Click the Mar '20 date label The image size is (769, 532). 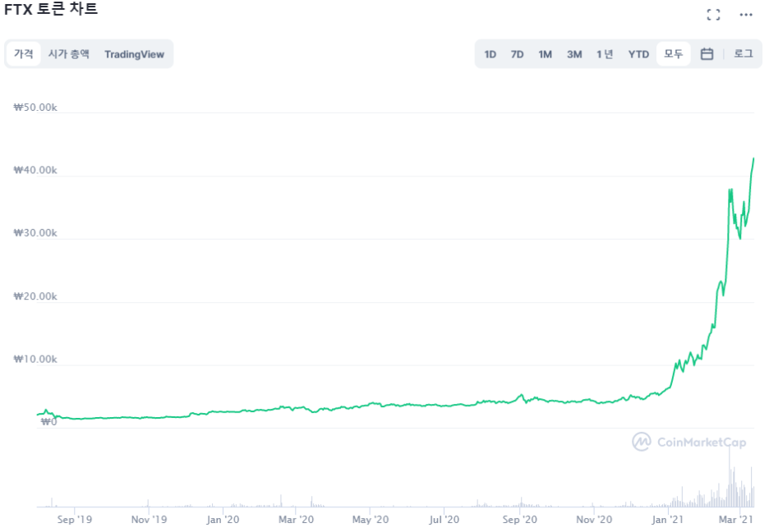296,519
